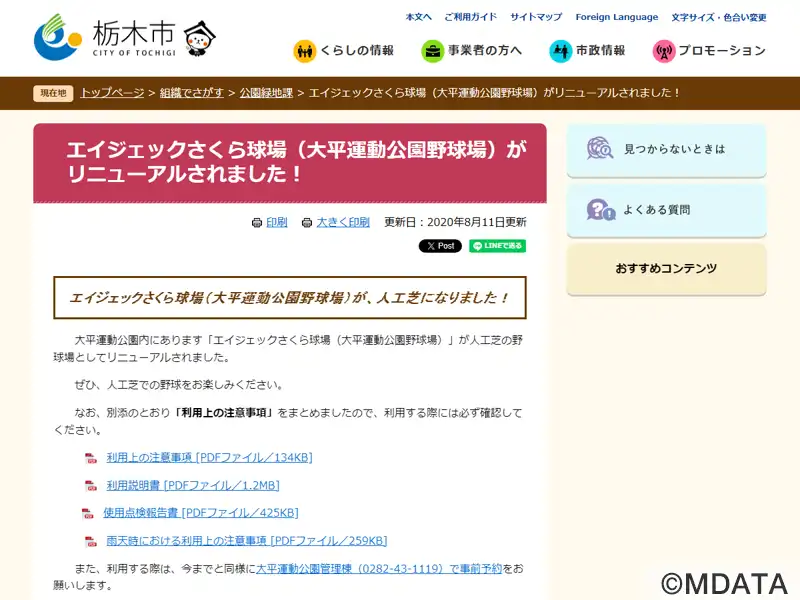The height and width of the screenshot is (600, 800).
Task: Click PDF icon next to 利用上の注意事項
Action: click(91, 458)
